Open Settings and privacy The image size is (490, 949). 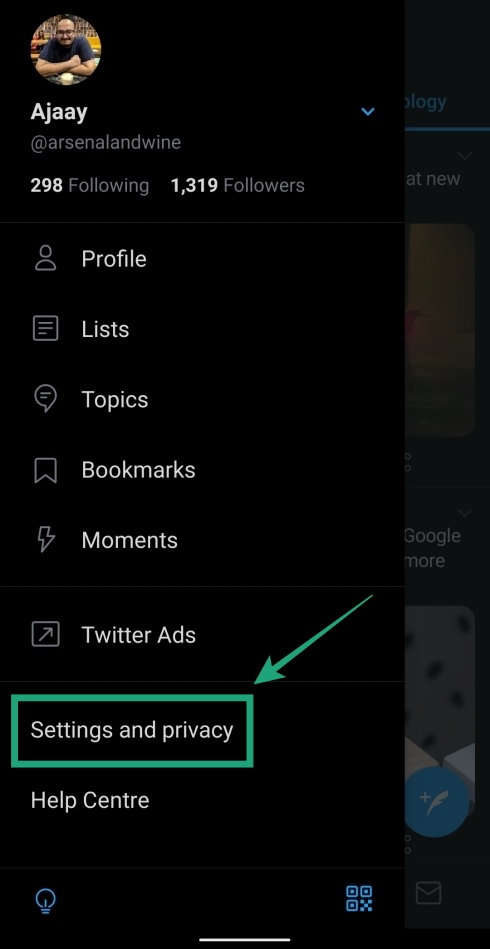(132, 730)
